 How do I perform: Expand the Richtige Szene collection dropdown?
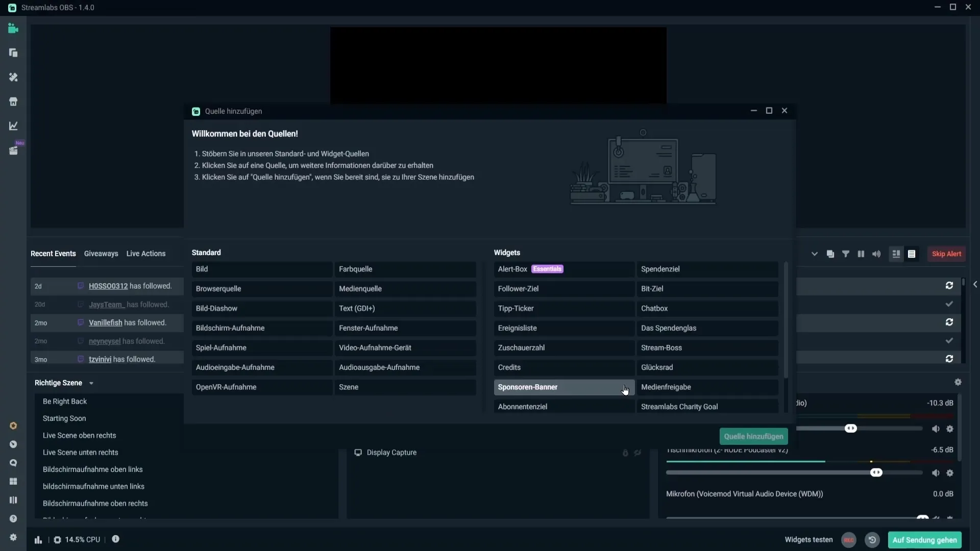coord(91,383)
